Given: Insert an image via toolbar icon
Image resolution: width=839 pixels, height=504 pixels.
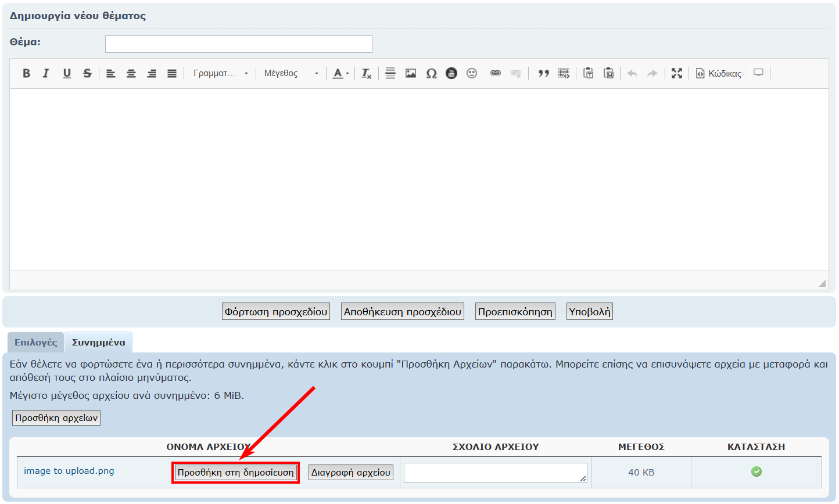Looking at the screenshot, I should 411,73.
